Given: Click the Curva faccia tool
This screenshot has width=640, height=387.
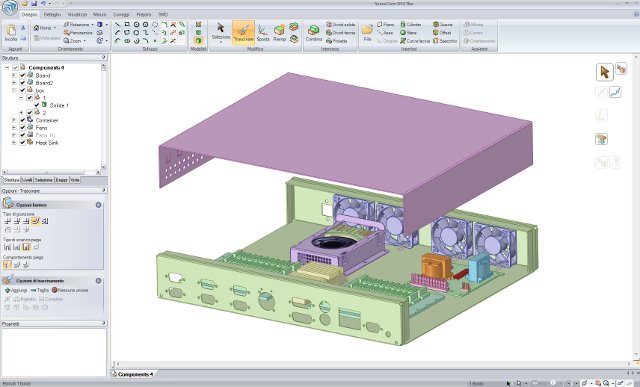Looking at the screenshot, I should [415, 41].
